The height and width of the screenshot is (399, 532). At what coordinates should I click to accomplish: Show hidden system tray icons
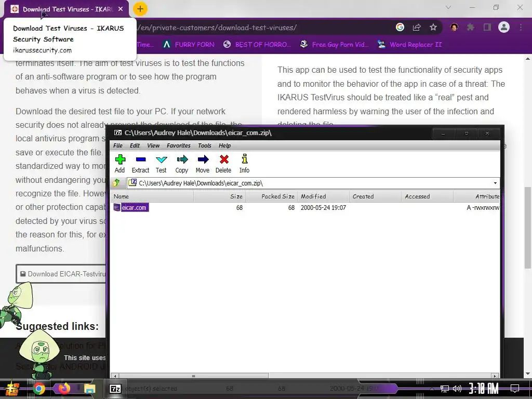(x=432, y=389)
